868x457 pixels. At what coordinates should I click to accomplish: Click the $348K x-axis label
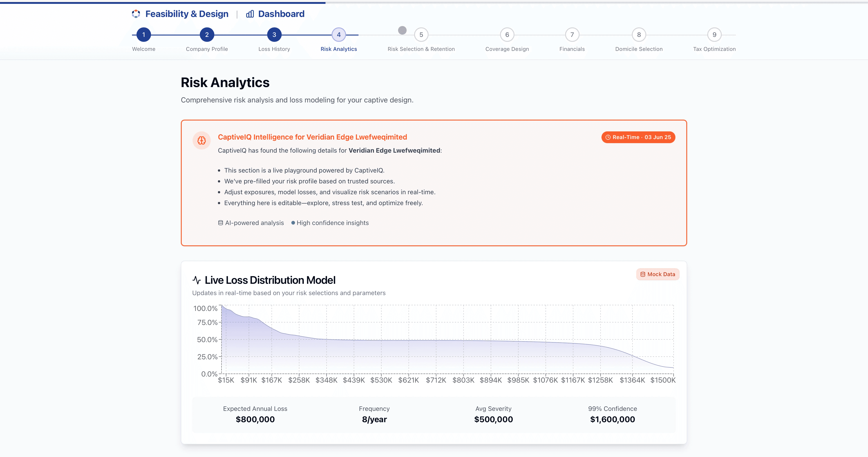click(x=326, y=380)
